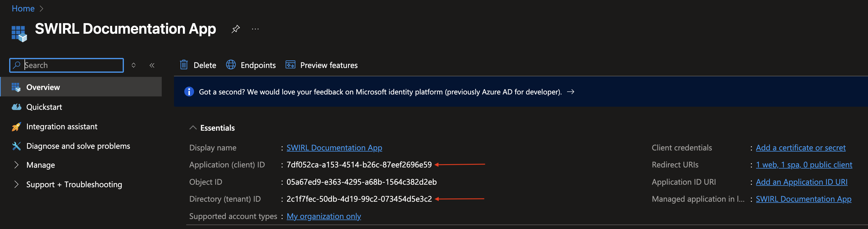Click the Redirect URIs label
Viewport: 868px width, 229px height.
[x=675, y=165]
